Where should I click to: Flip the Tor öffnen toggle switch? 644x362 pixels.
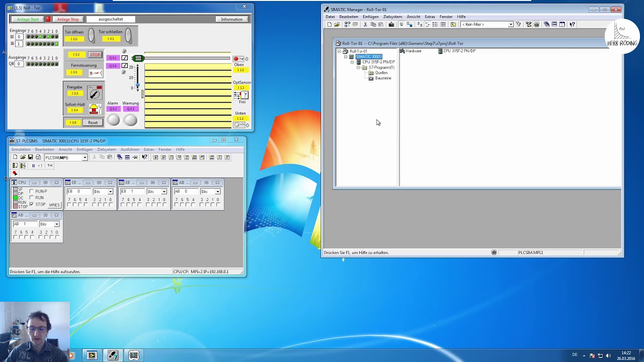coord(91,35)
